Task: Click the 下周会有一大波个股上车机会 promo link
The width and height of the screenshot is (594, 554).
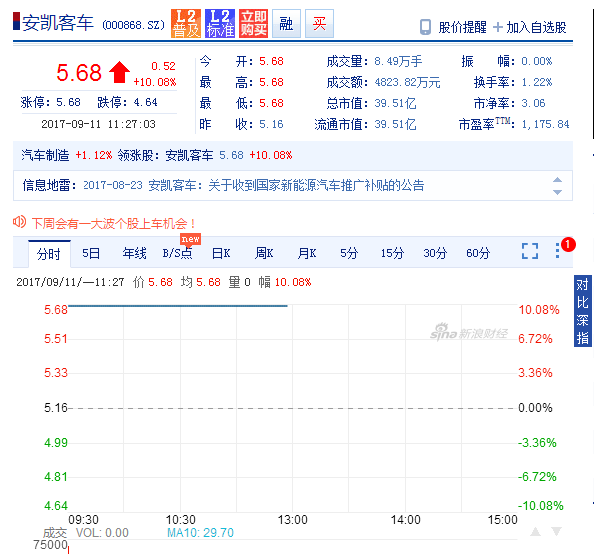Action: click(113, 223)
